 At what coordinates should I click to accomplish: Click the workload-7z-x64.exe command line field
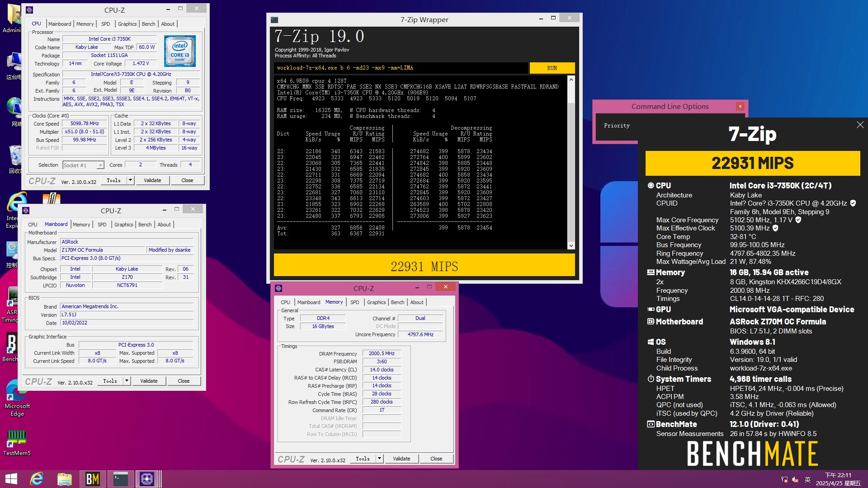click(x=401, y=68)
